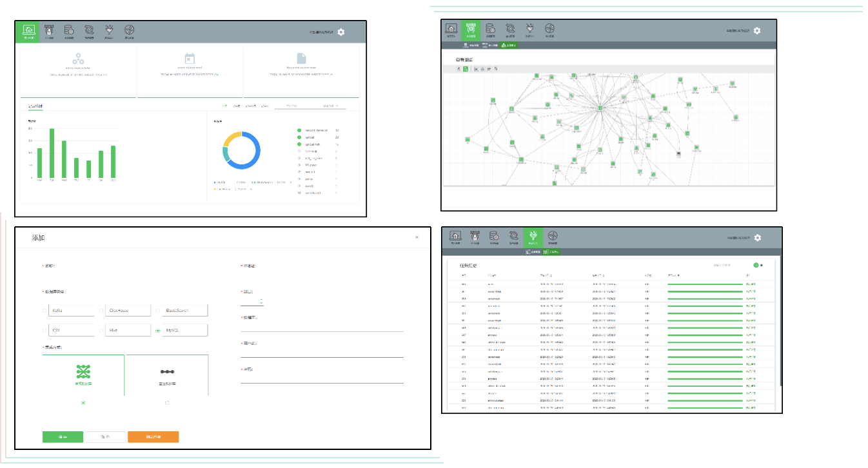Click the green save button in add dialog
This screenshot has height=468, width=868.
63,437
